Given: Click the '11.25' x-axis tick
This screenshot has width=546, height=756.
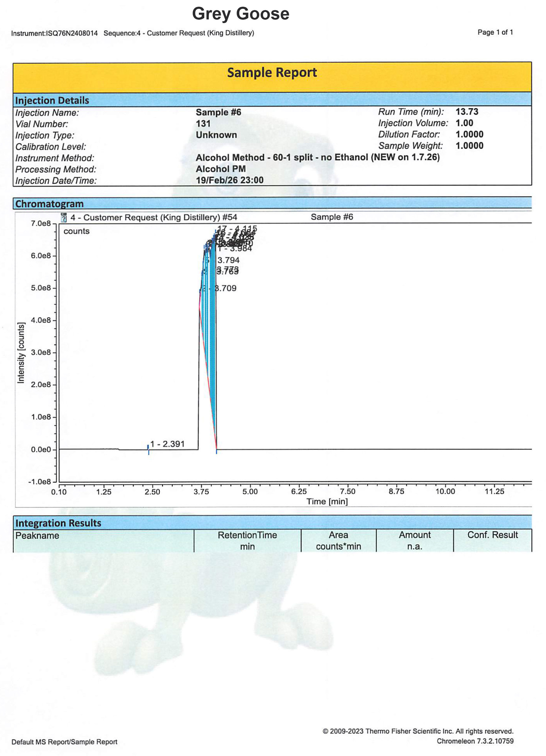Looking at the screenshot, I should coord(494,491).
